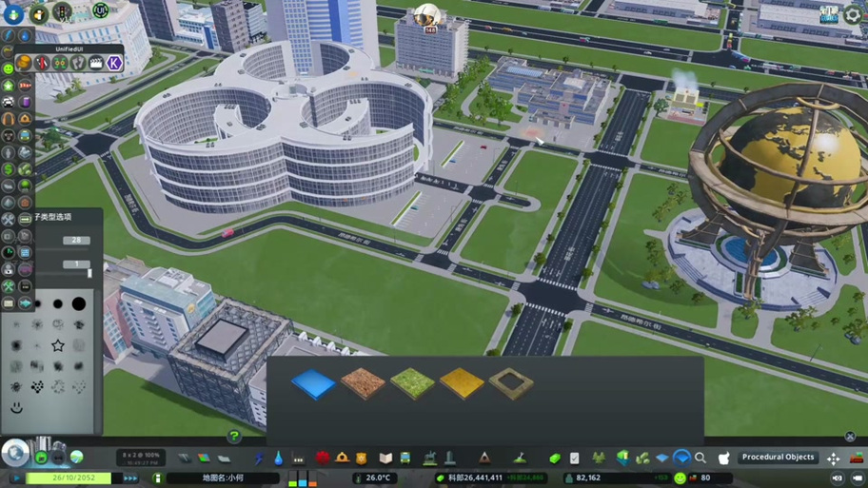Click the fast-forward speed arrows
Screen dimensions: 868x488
pos(130,478)
